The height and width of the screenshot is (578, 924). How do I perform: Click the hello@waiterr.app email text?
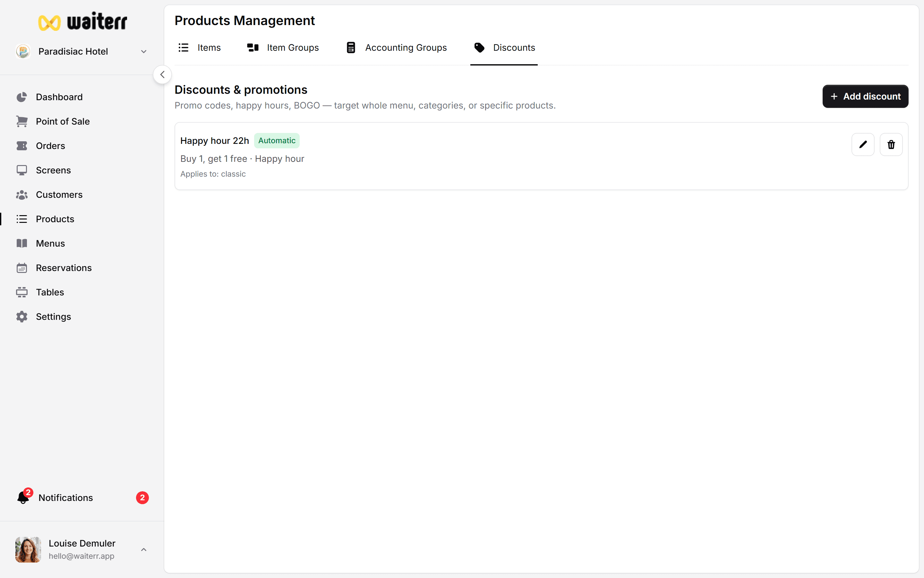81,556
